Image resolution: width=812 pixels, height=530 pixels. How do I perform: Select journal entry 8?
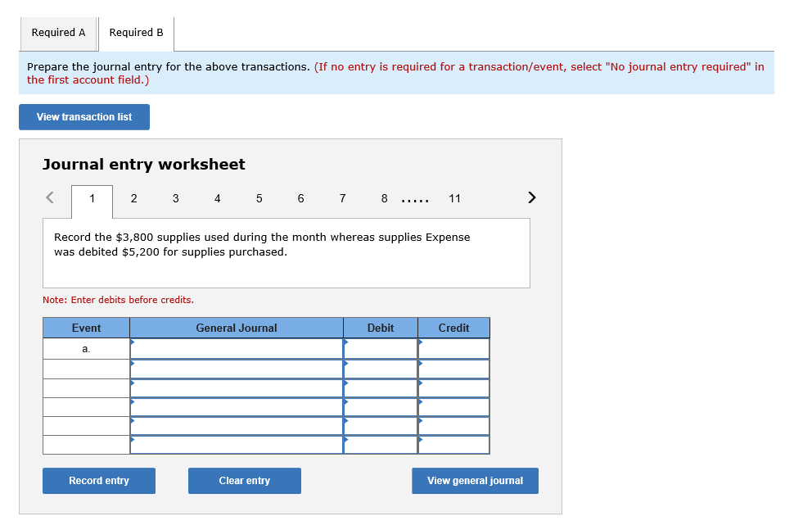(x=384, y=198)
